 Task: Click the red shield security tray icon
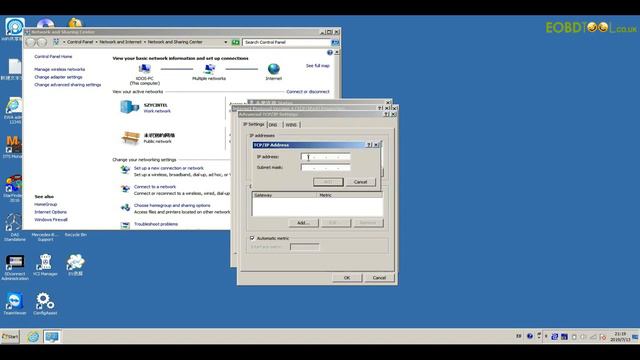pos(603,337)
